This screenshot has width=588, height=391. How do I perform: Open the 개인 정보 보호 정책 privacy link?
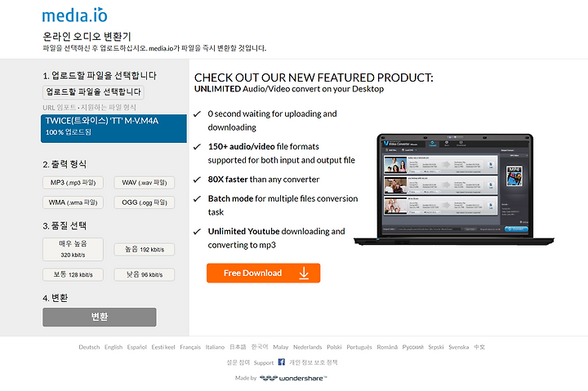pos(314,362)
